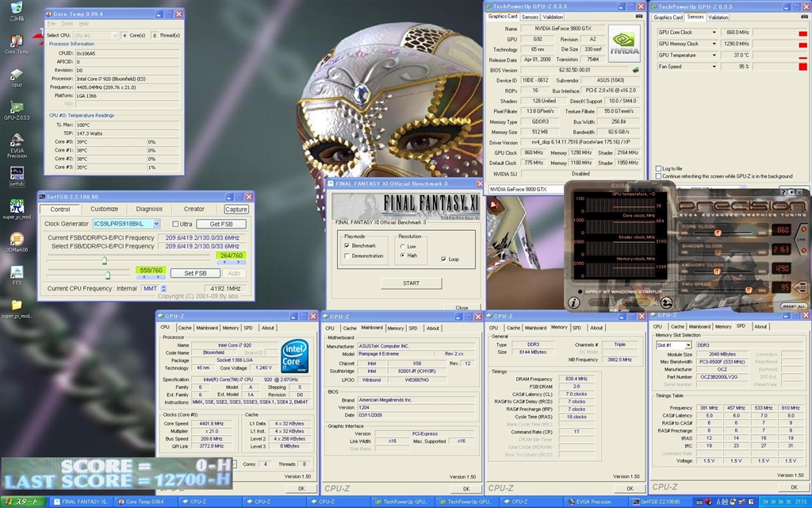This screenshot has height=508, width=812.
Task: Launch the 3DMark06 desktop icon
Action: [17, 240]
